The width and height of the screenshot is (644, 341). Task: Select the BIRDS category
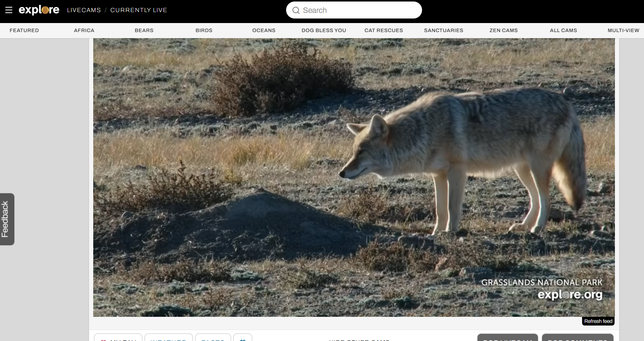tap(204, 30)
